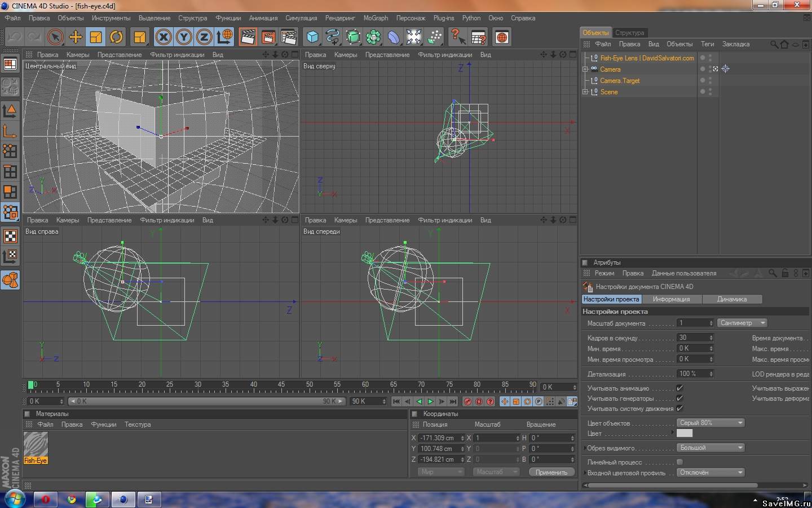Screen dimensions: 812x508
Task: Toggle the Z axis lock
Action: coord(204,37)
